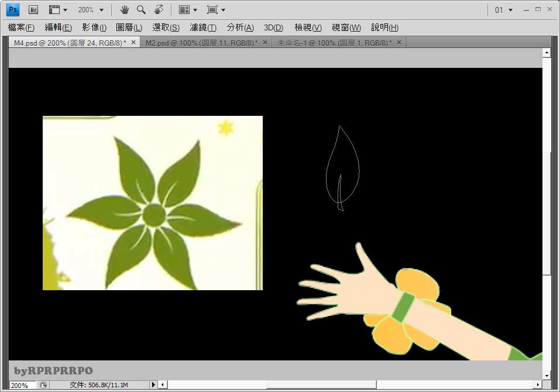Open the View Extras icon
Image resolution: width=560 pixels, height=392 pixels.
coord(54,9)
